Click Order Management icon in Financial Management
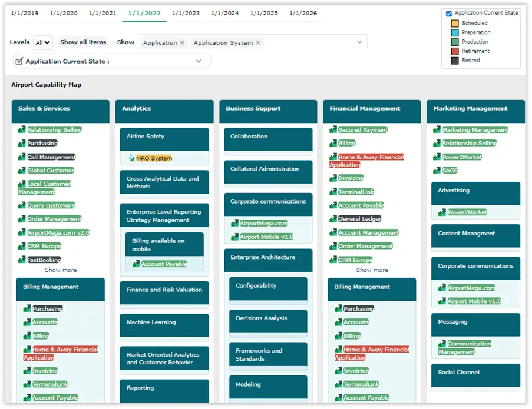532x409 pixels. pos(333,246)
